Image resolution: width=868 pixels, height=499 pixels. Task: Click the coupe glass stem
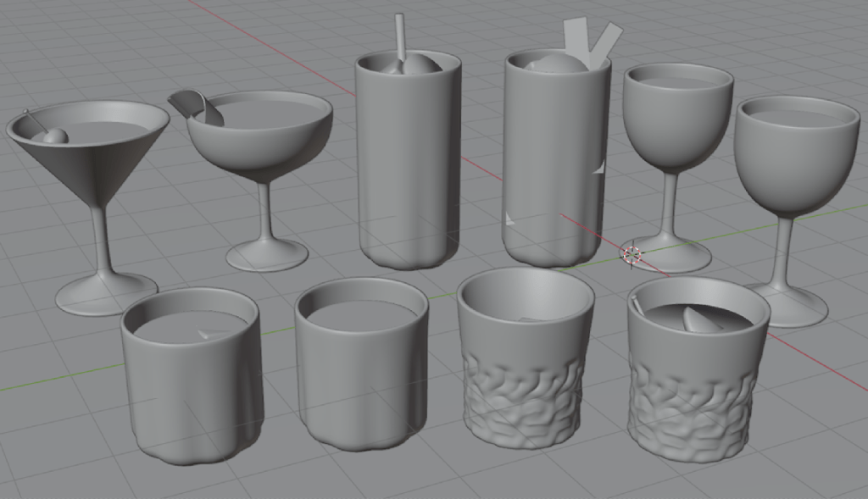[264, 212]
